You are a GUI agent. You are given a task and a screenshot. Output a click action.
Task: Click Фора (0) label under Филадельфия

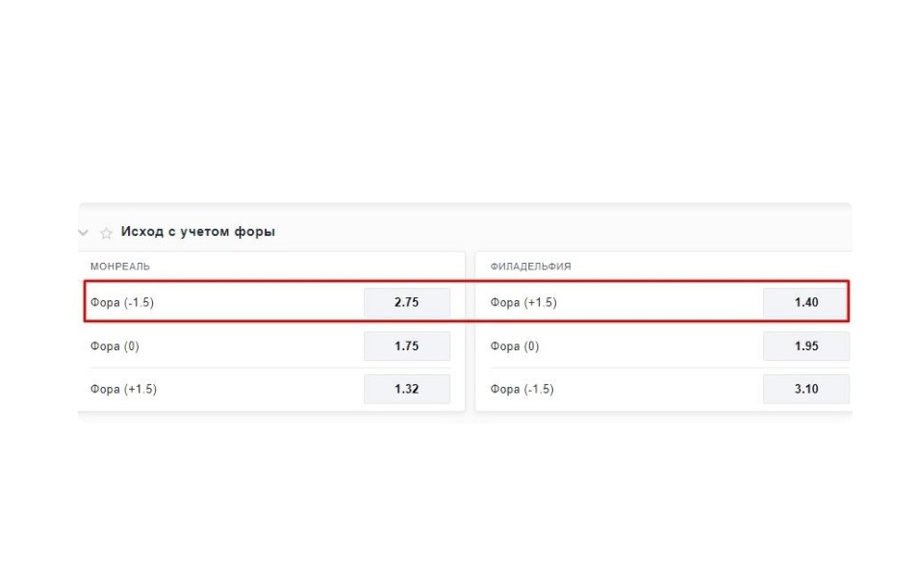pyautogui.click(x=515, y=346)
